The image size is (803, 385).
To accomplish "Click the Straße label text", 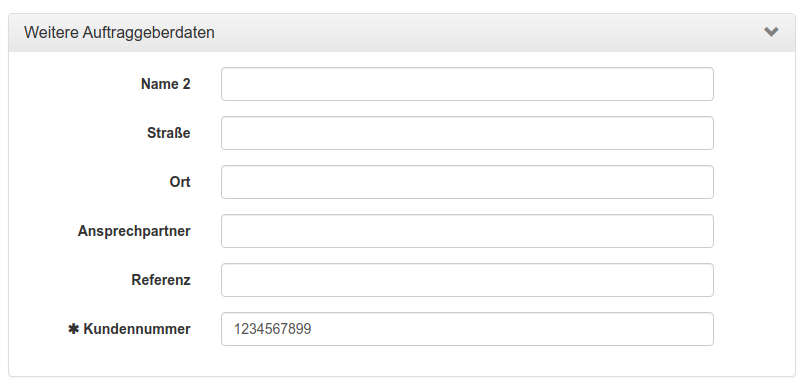I will click(x=168, y=133).
